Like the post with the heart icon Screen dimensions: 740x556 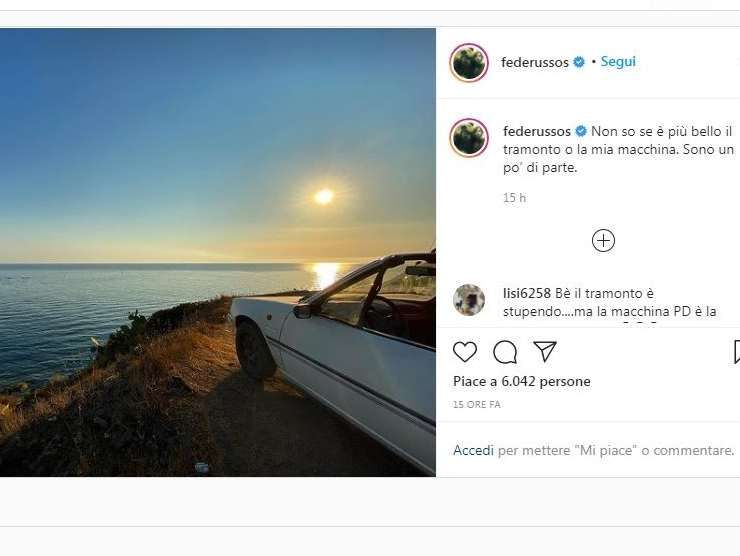465,351
